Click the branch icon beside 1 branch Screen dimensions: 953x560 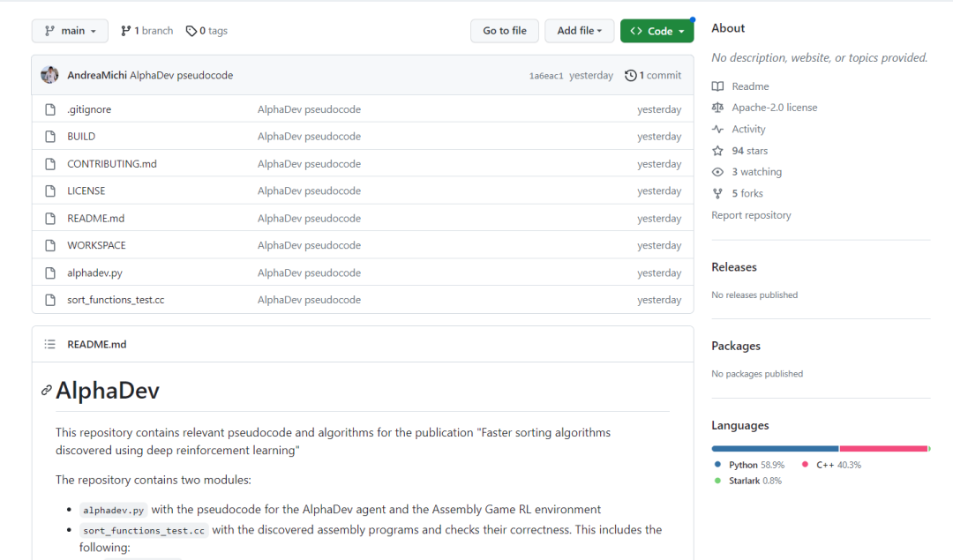click(x=126, y=31)
